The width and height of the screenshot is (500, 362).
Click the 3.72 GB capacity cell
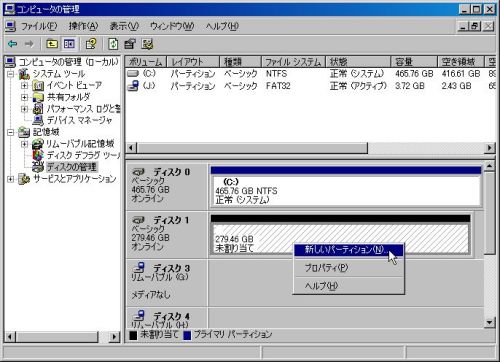tap(410, 86)
